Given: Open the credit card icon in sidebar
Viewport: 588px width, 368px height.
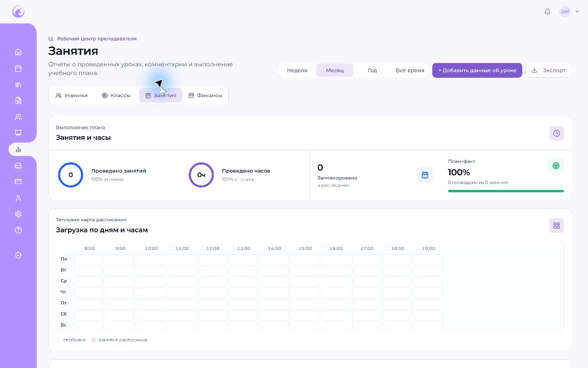Looking at the screenshot, I should (x=18, y=182).
